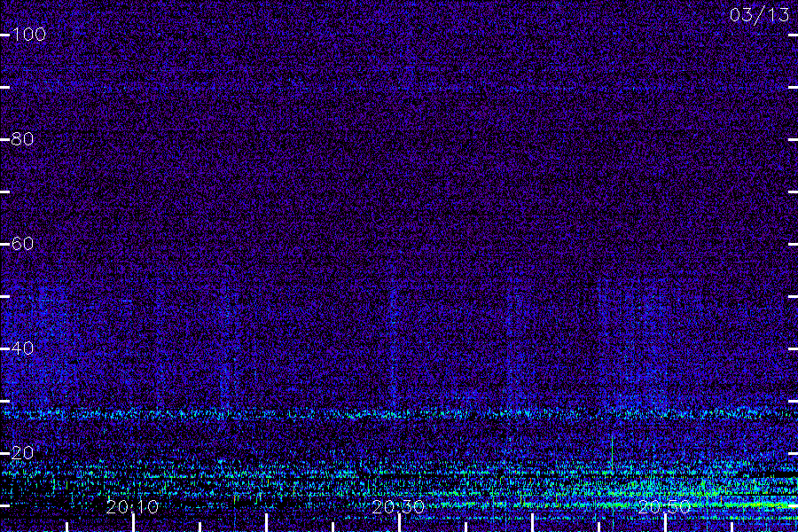Screen dimensions: 798x532
Task: Click the 20:10 time label
Action: click(x=132, y=507)
